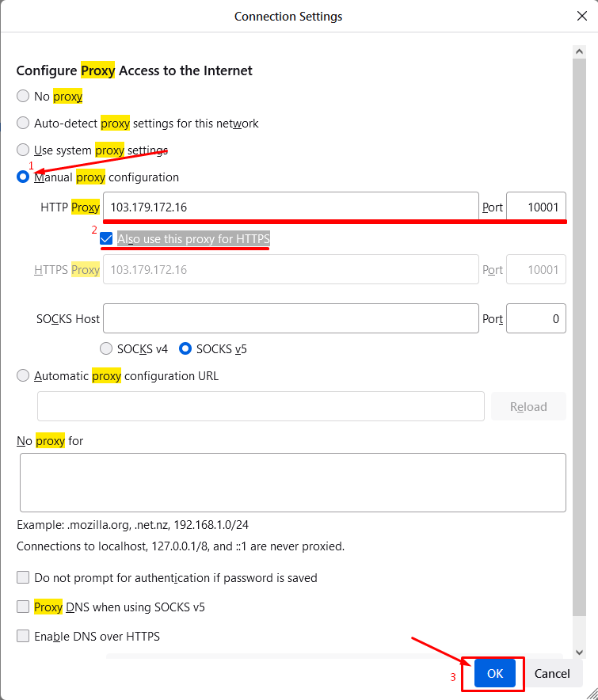Close the Connection Settings dialog

point(581,16)
